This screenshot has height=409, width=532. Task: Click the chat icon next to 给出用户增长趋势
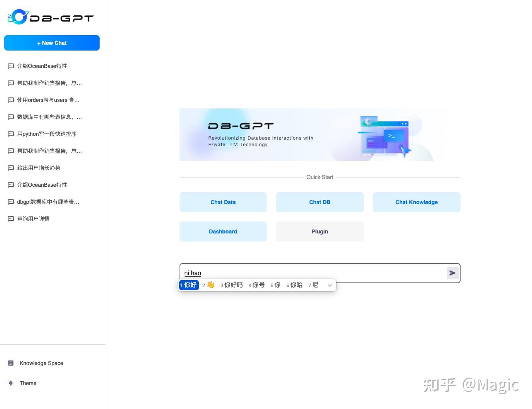click(x=10, y=168)
